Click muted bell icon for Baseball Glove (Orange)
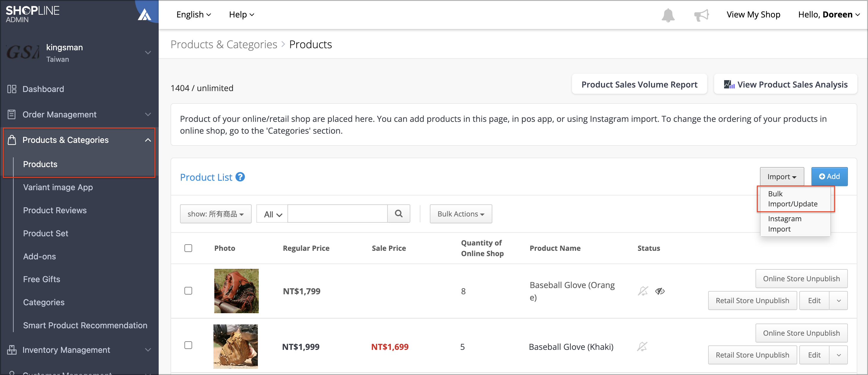Viewport: 868px width, 375px height. [x=643, y=291]
